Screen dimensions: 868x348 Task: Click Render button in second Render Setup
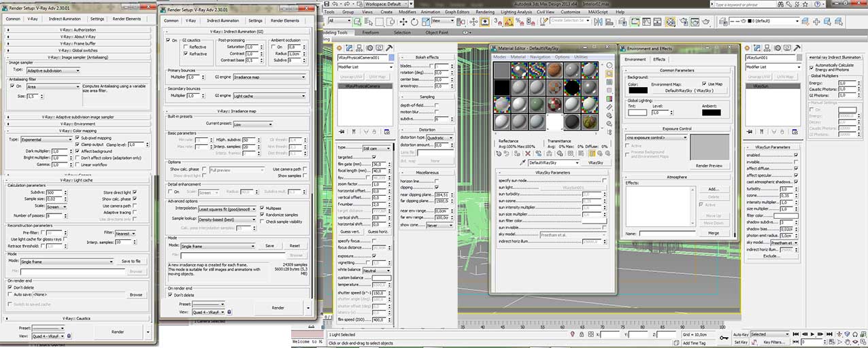[x=278, y=307]
